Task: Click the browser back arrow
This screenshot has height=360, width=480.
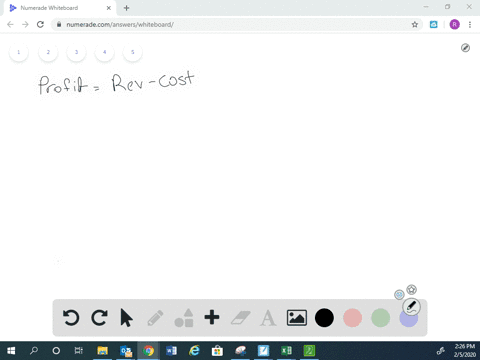Action: [10, 24]
